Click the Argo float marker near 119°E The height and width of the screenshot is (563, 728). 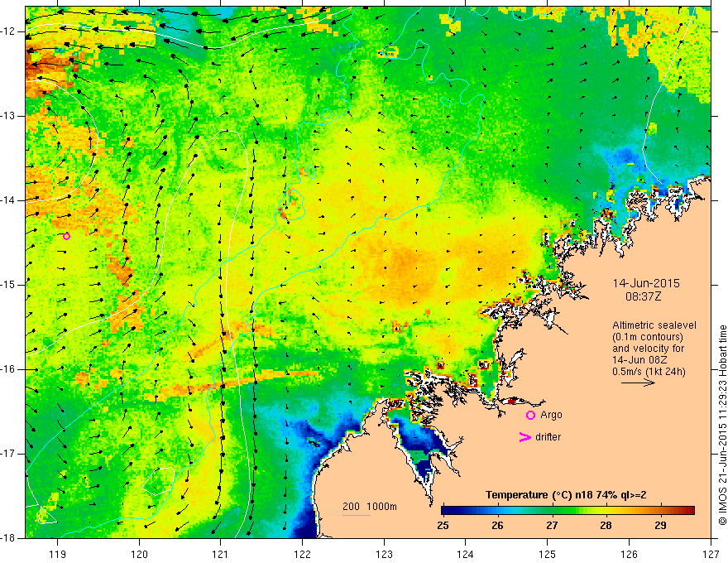pos(66,237)
